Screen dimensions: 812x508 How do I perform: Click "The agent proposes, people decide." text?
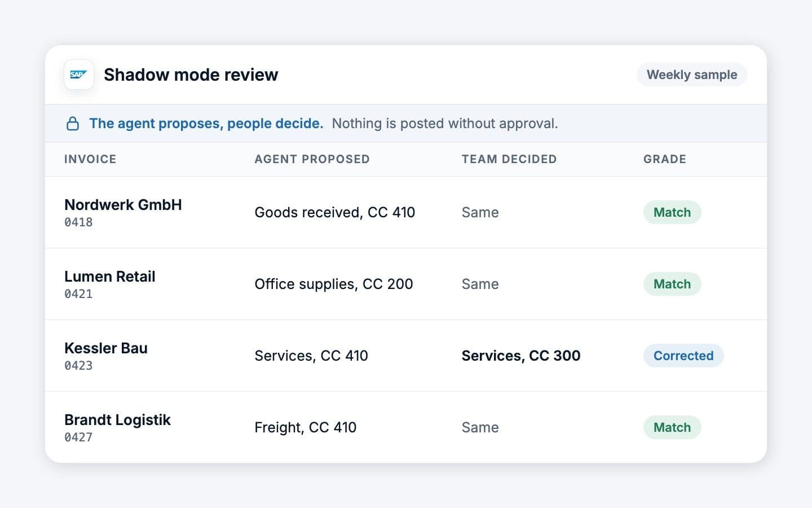coord(206,124)
